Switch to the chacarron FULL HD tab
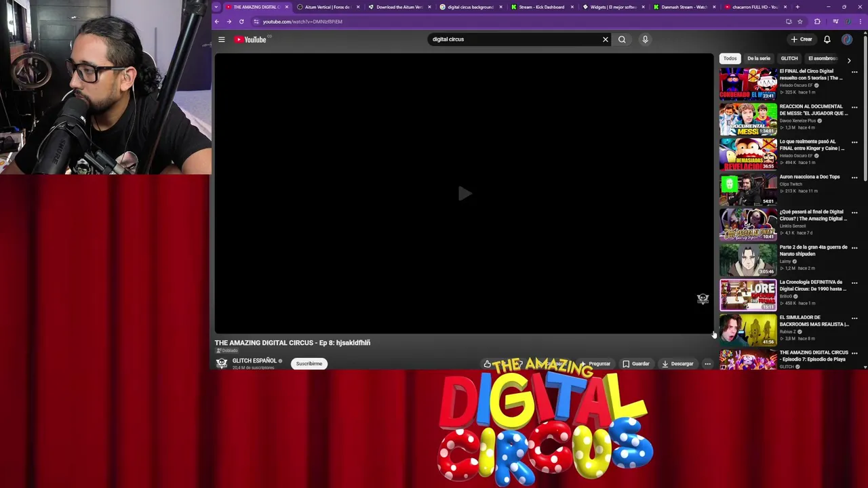This screenshot has width=868, height=488. [755, 7]
